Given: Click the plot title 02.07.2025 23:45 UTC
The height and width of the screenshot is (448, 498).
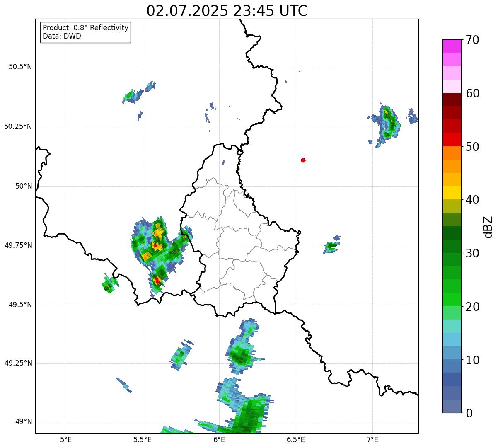Looking at the screenshot, I should (227, 10).
